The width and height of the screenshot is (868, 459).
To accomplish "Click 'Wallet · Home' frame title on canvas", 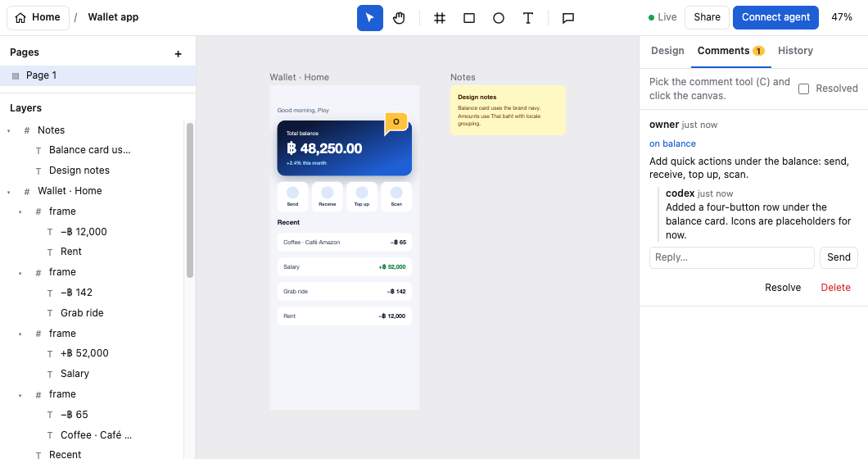I will [300, 77].
